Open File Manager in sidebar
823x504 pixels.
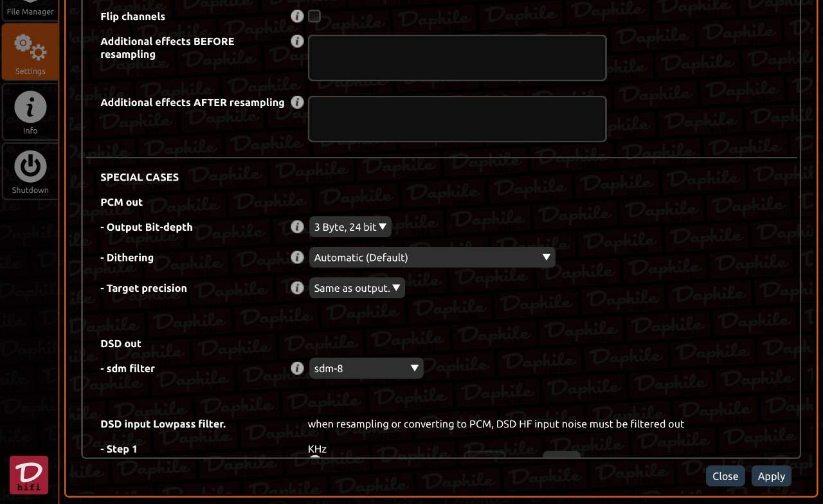[x=30, y=10]
